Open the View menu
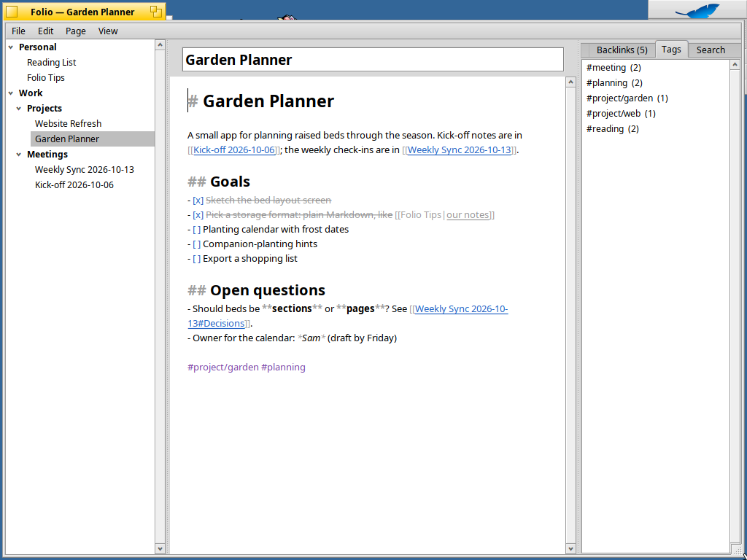Image resolution: width=747 pixels, height=560 pixels. pos(108,31)
